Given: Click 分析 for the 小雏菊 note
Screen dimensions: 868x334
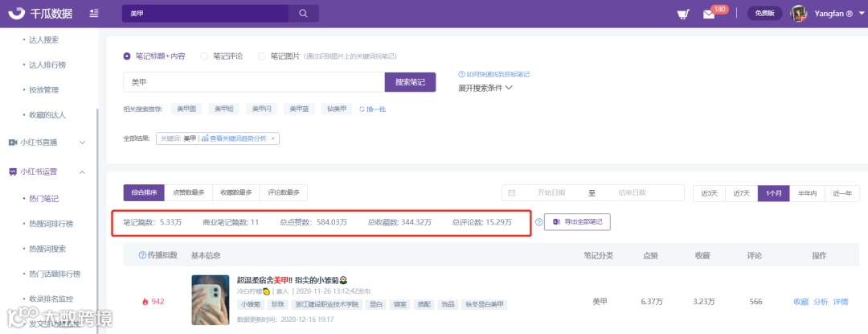Looking at the screenshot, I should (821, 302).
